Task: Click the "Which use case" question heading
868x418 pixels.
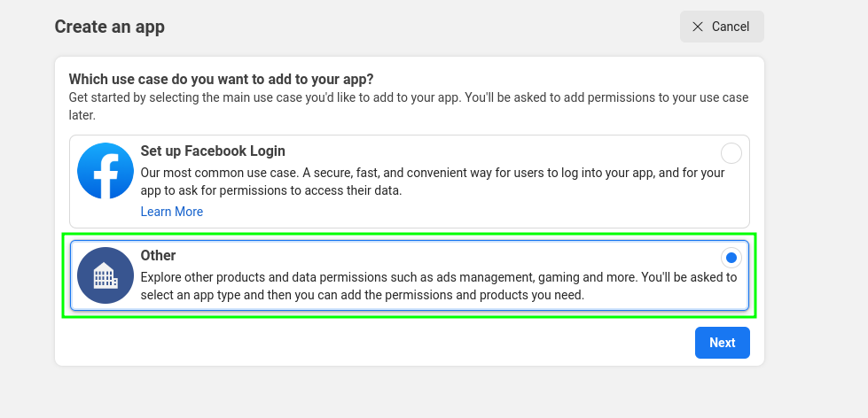Action: click(221, 79)
